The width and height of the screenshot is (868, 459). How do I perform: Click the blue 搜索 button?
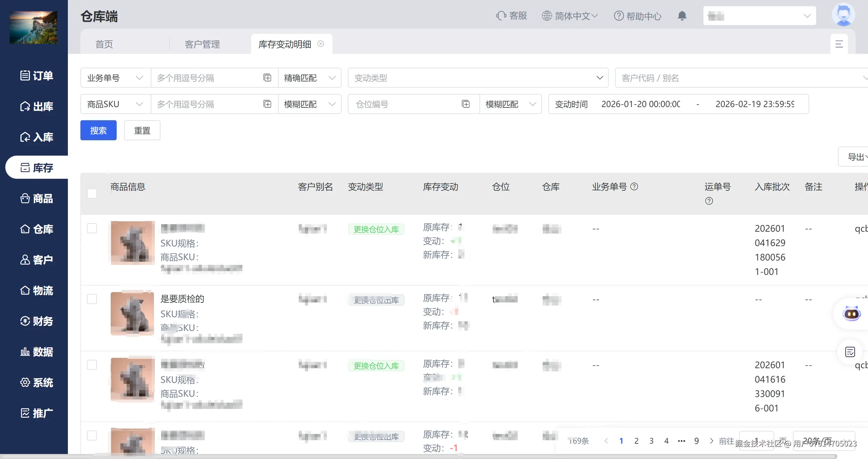(x=99, y=130)
